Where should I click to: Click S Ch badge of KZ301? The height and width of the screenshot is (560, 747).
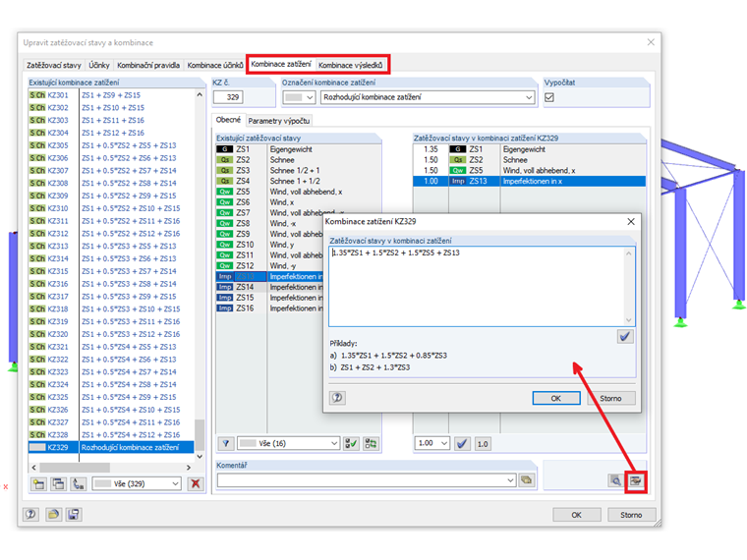pyautogui.click(x=37, y=95)
